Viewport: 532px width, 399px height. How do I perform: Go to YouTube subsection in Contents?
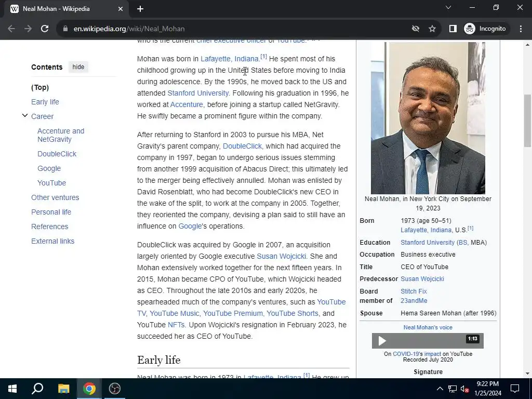[x=51, y=183]
